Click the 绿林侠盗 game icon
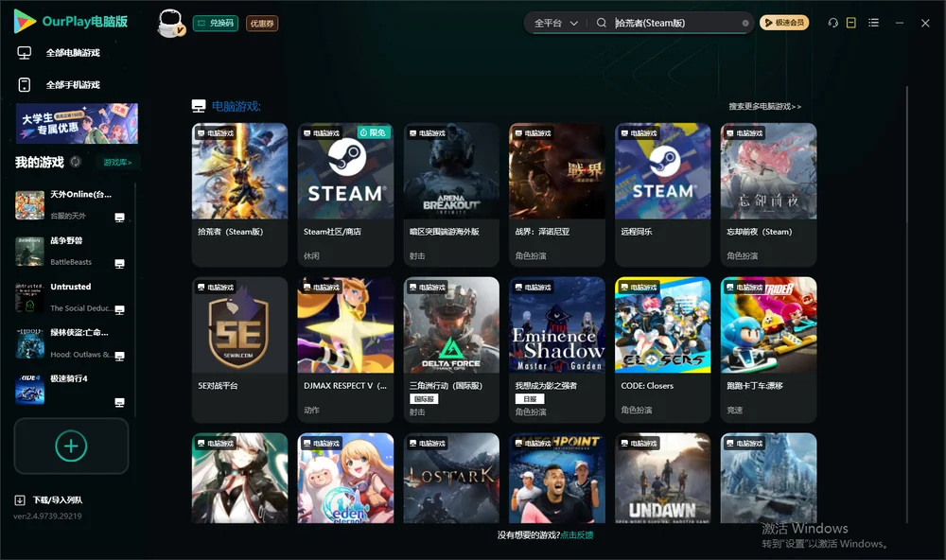This screenshot has width=946, height=560. (29, 343)
